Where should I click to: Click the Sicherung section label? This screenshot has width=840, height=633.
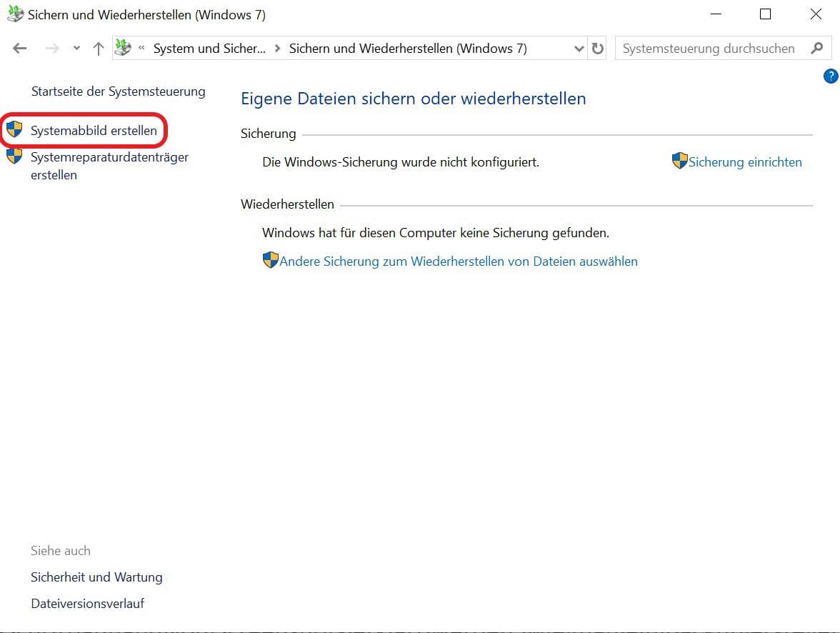click(x=268, y=134)
